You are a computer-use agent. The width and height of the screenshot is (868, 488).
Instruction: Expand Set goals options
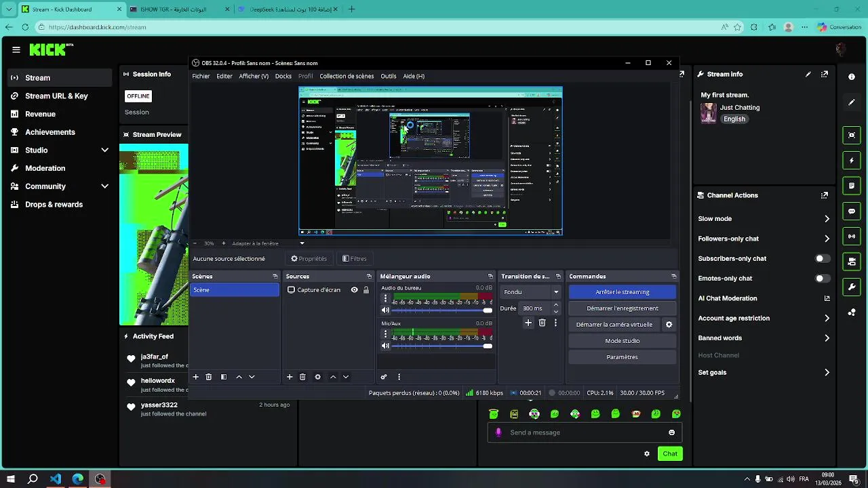(827, 372)
